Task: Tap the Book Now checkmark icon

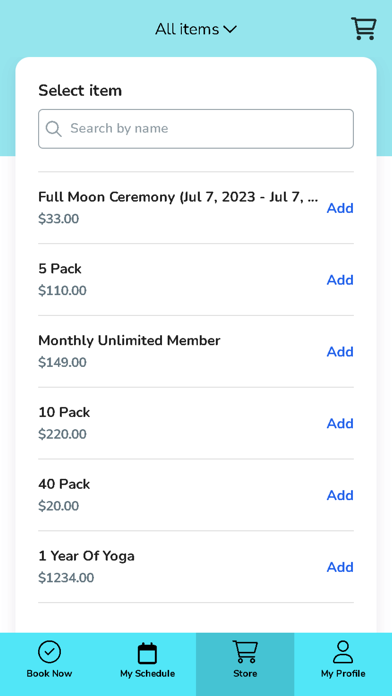Action: pos(49,652)
